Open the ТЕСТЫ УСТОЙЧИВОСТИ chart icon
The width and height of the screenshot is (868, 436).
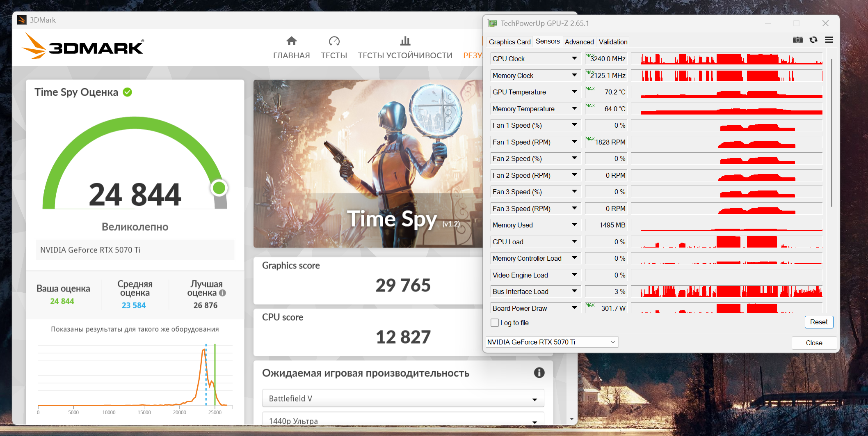click(405, 41)
